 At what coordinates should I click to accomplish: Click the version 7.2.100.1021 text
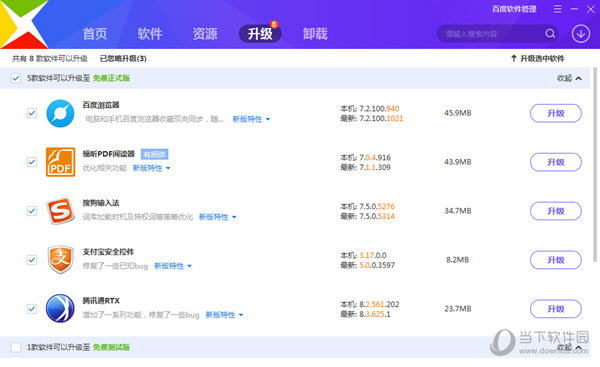click(x=381, y=119)
